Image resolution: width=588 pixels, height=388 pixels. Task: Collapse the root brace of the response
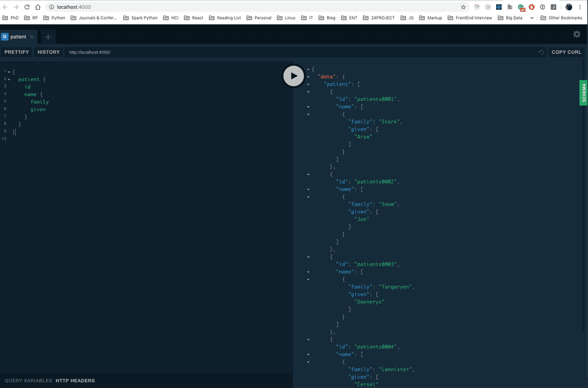[x=308, y=69]
